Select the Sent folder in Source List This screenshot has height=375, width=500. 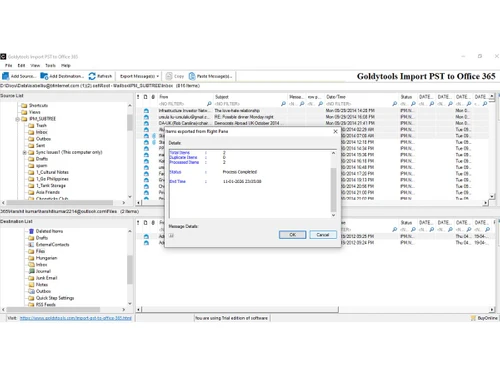[x=40, y=145]
